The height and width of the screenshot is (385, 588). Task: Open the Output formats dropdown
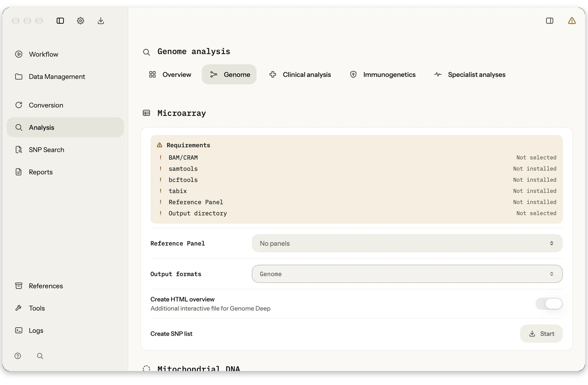click(407, 274)
